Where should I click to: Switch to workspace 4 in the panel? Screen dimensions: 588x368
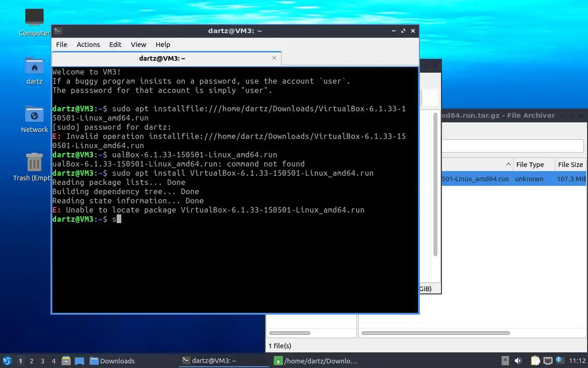point(54,361)
